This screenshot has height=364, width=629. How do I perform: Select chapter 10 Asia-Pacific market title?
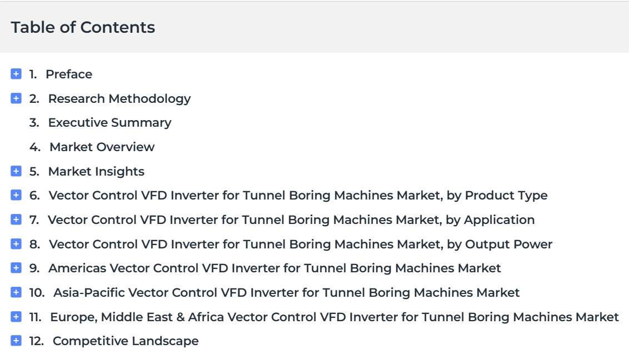click(x=286, y=292)
